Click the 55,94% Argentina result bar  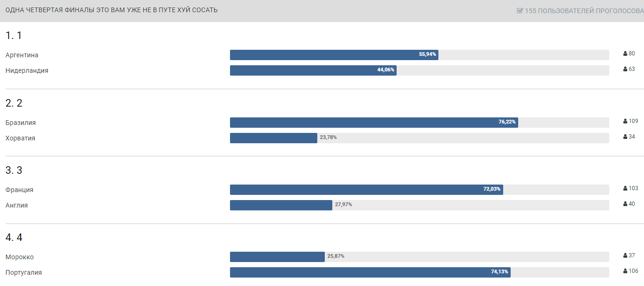point(334,55)
